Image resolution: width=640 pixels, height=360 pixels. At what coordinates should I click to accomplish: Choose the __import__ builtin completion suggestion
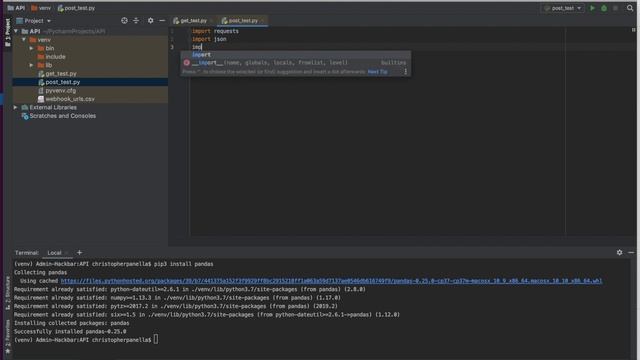pos(296,63)
